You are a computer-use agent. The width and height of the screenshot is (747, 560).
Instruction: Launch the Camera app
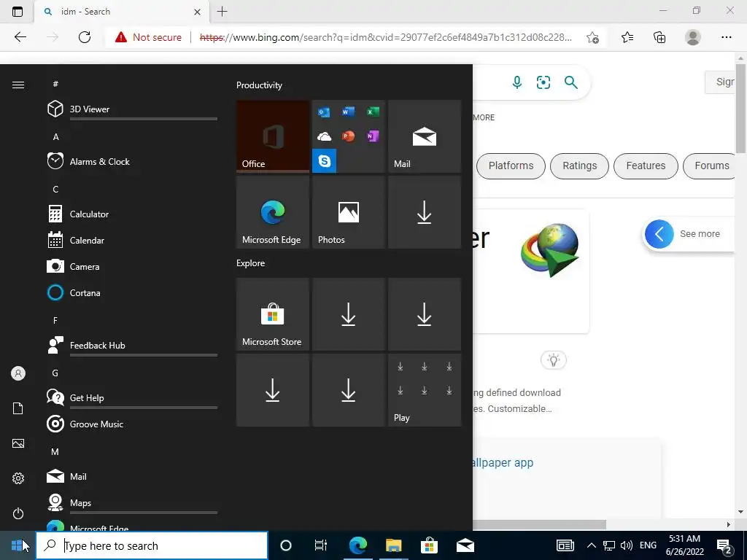132,267
